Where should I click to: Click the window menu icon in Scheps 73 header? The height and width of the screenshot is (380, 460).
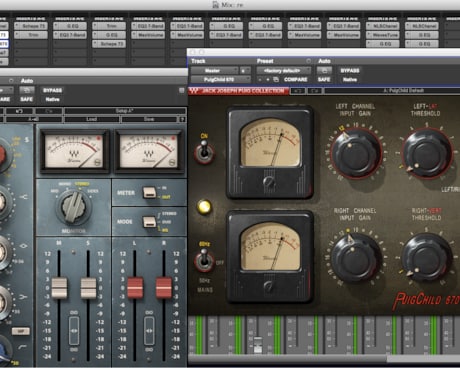[182, 90]
